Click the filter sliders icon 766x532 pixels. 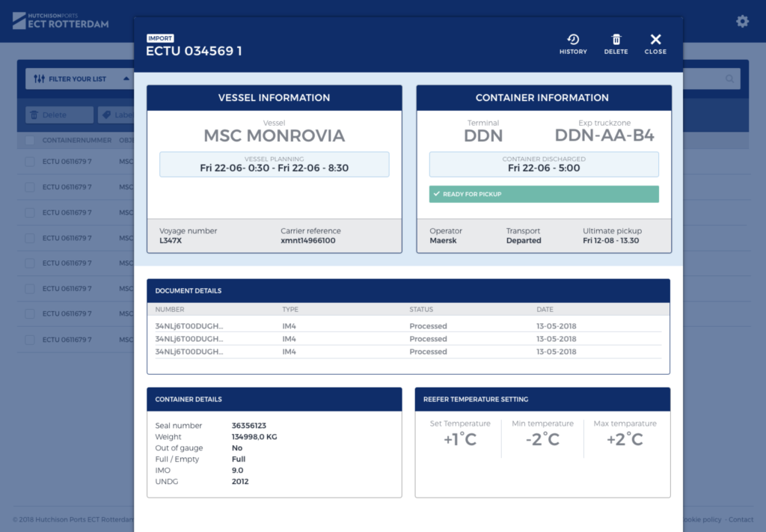(x=40, y=79)
